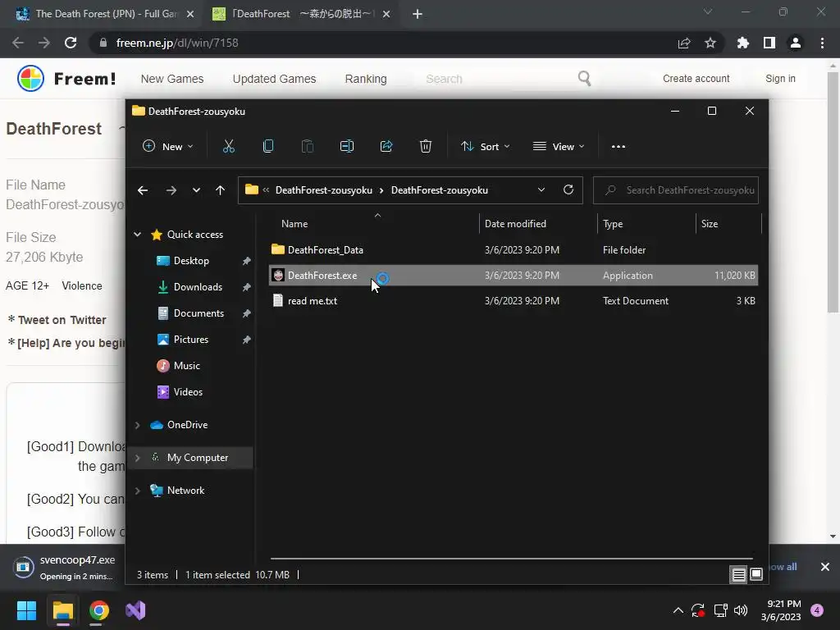Show hidden tray icons chevron
The width and height of the screenshot is (840, 630).
pos(678,610)
